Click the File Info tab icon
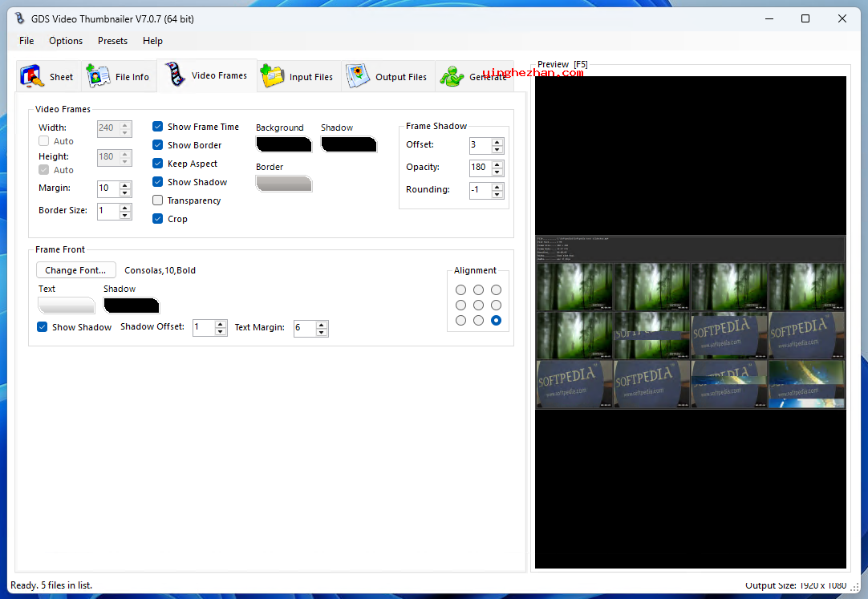Image resolution: width=868 pixels, height=599 pixels. coord(98,76)
